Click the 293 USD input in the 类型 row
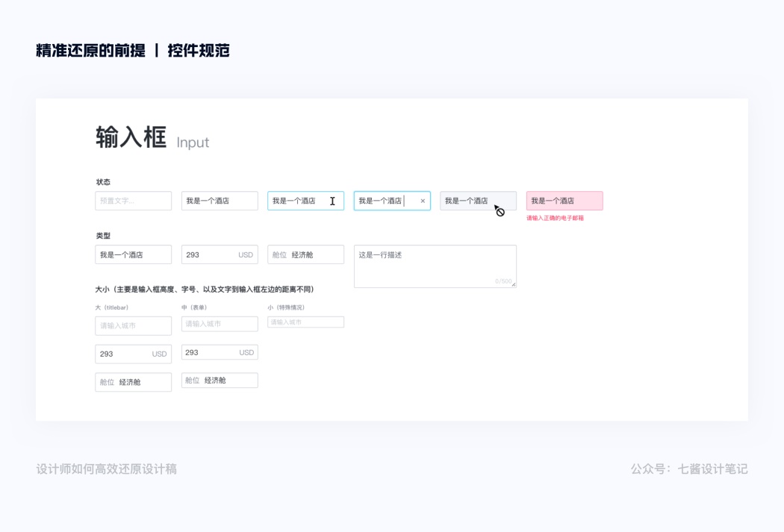 [x=220, y=254]
